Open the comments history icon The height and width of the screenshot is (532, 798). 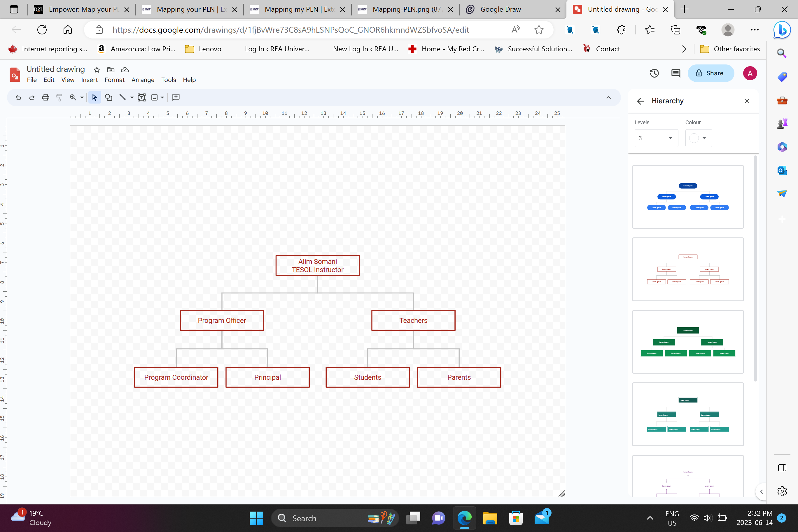(675, 73)
